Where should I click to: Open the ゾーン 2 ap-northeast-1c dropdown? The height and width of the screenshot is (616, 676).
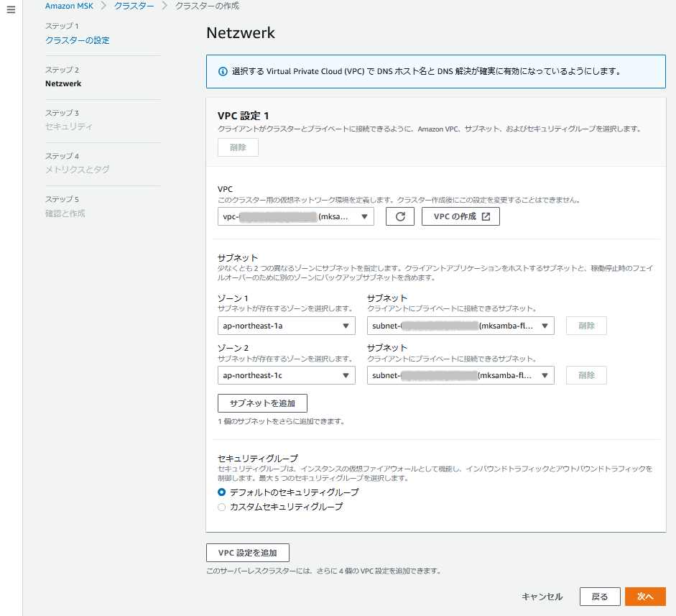286,375
